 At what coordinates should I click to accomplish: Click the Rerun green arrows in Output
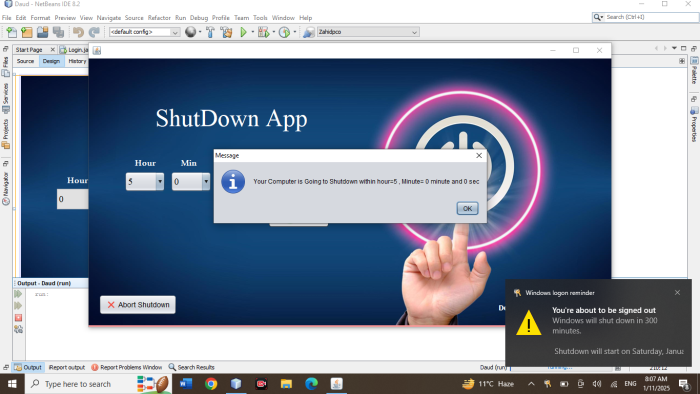[18, 294]
